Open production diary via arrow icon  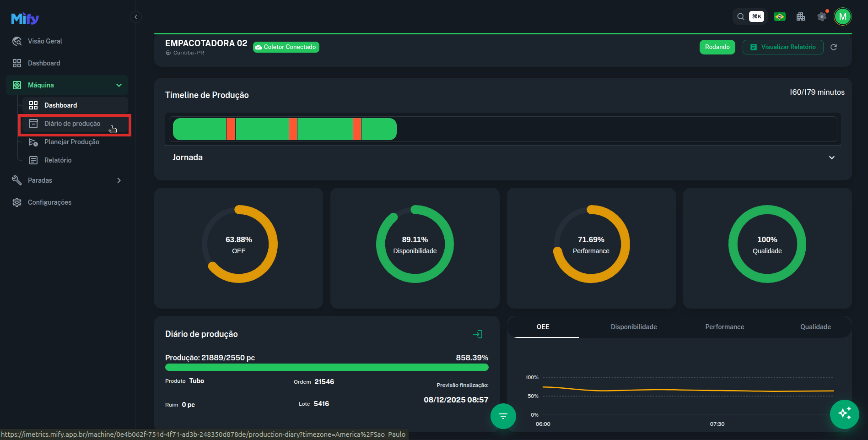click(477, 334)
